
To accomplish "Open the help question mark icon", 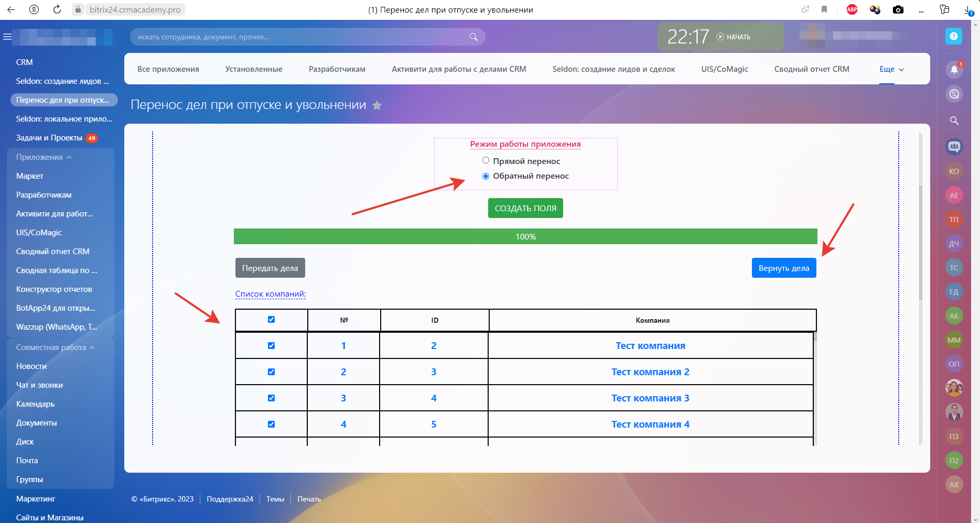I will [x=954, y=36].
